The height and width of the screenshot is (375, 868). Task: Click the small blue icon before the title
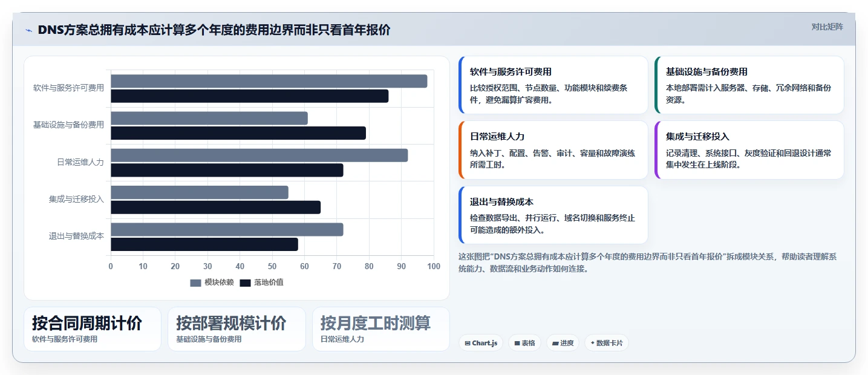coord(28,30)
